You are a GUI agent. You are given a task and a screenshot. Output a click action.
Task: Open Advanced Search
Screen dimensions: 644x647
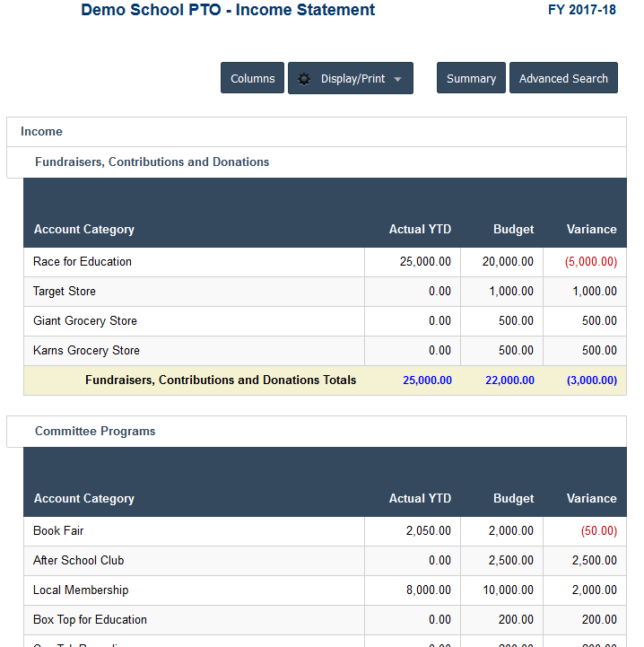pyautogui.click(x=563, y=78)
